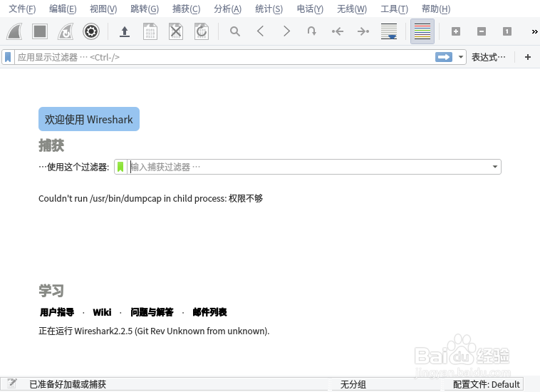This screenshot has height=392, width=540.
Task: Open capture filter bookmark green icon
Action: coord(120,167)
